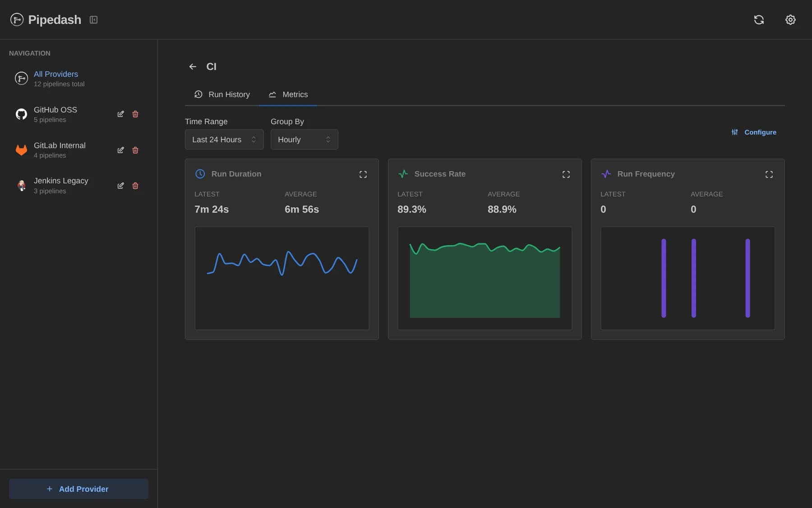Click the Add Provider button
The image size is (812, 508).
(78, 489)
